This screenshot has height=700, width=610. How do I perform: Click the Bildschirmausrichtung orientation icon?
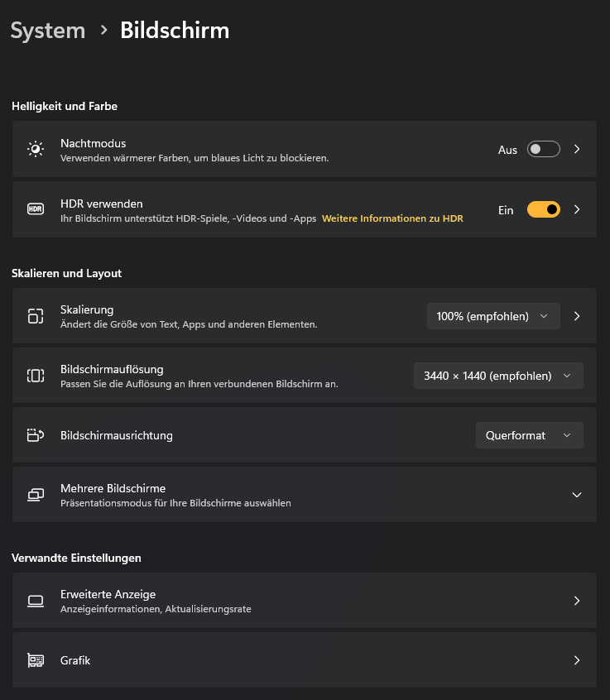click(35, 435)
